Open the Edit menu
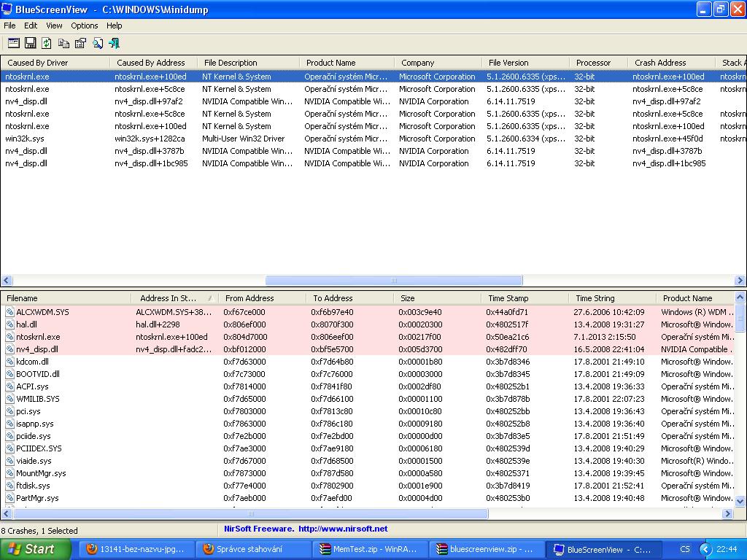 [31, 26]
